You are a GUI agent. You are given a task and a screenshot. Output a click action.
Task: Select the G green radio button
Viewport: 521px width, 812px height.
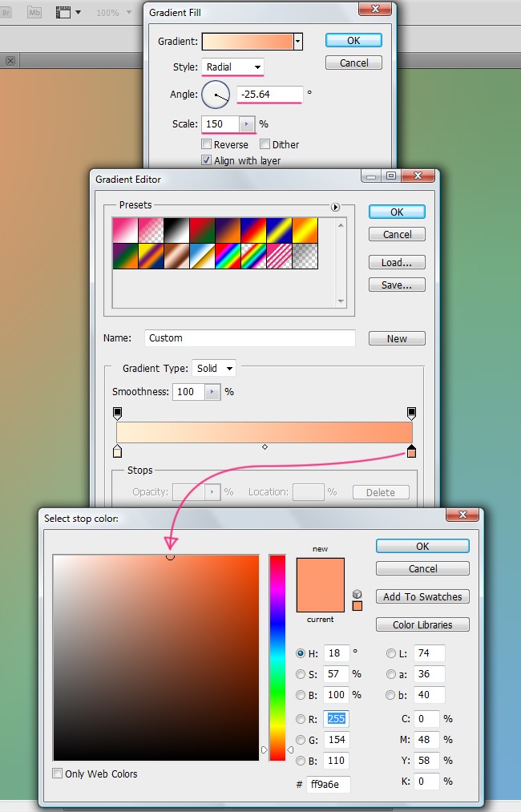(x=301, y=740)
